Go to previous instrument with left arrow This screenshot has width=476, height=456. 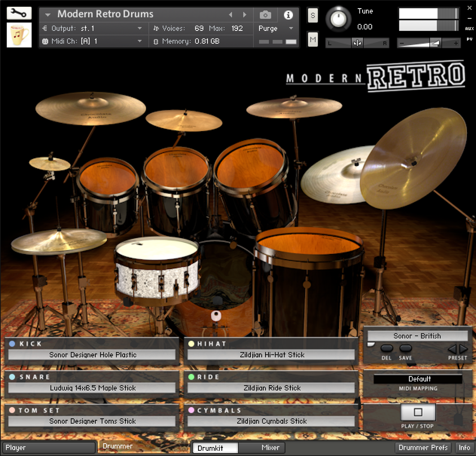[231, 14]
